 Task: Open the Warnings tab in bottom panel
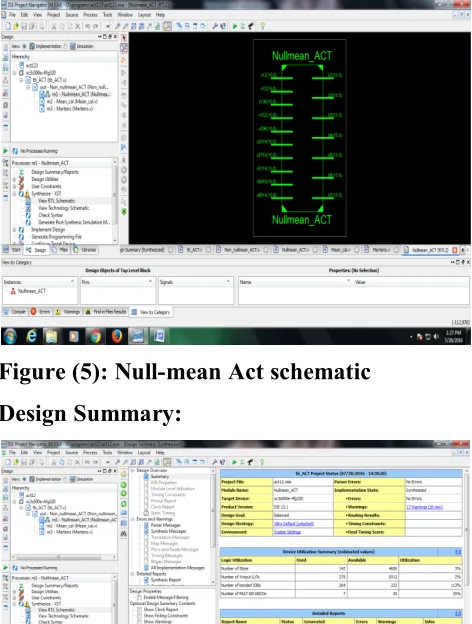click(x=68, y=312)
